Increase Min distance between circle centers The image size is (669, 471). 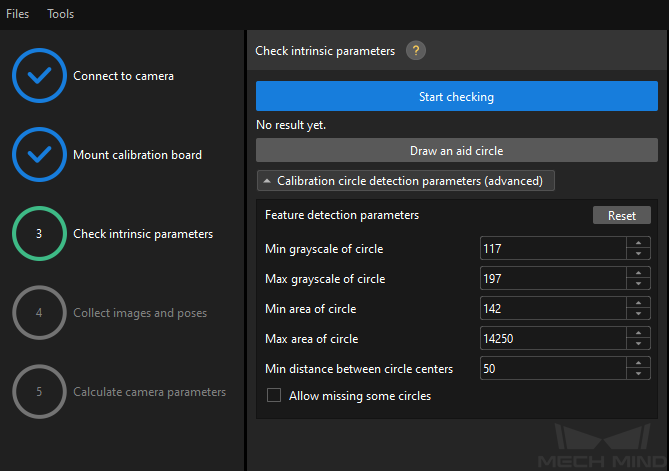638,363
